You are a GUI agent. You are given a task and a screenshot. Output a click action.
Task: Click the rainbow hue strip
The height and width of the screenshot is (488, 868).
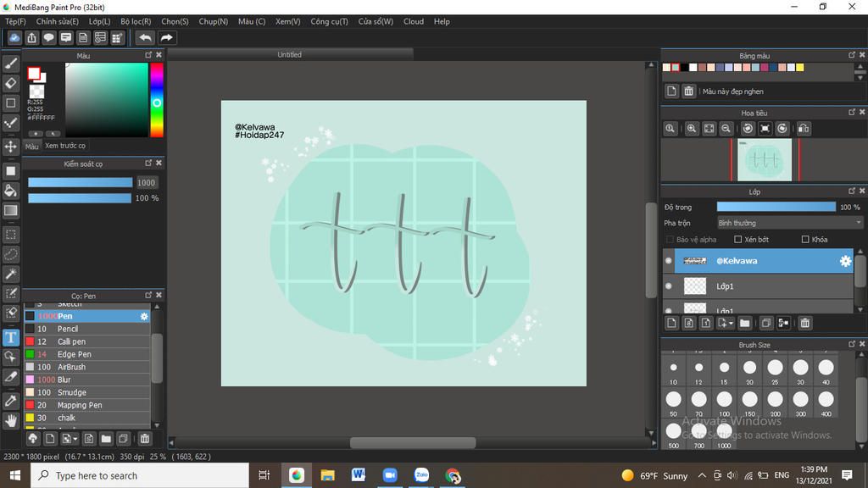[x=157, y=100]
